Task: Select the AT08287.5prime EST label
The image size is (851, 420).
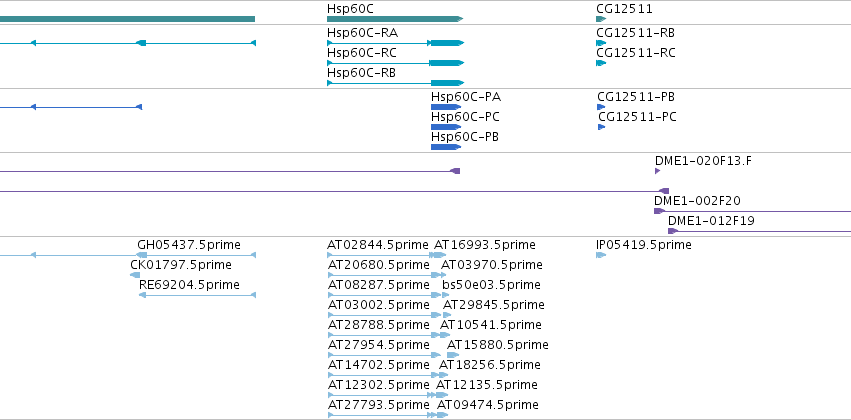Action: coord(379,285)
